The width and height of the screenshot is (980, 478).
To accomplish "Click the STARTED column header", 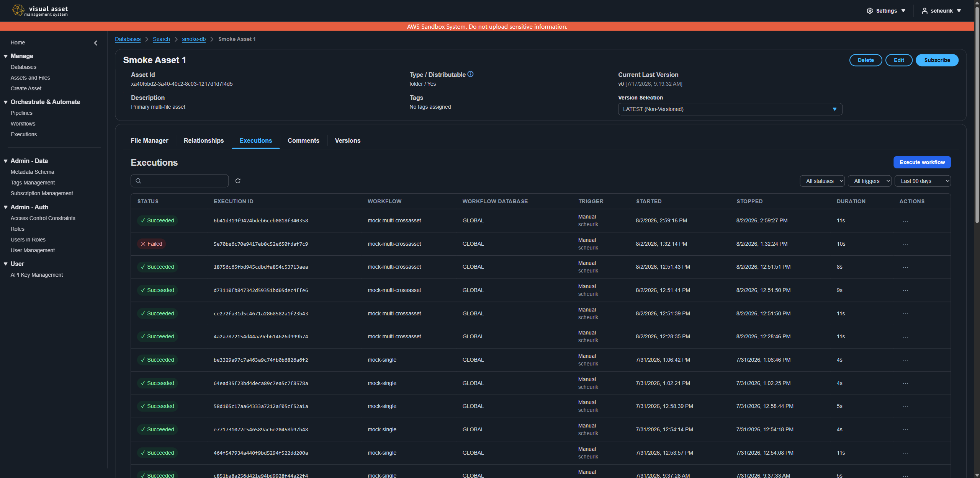I will tap(649, 201).
